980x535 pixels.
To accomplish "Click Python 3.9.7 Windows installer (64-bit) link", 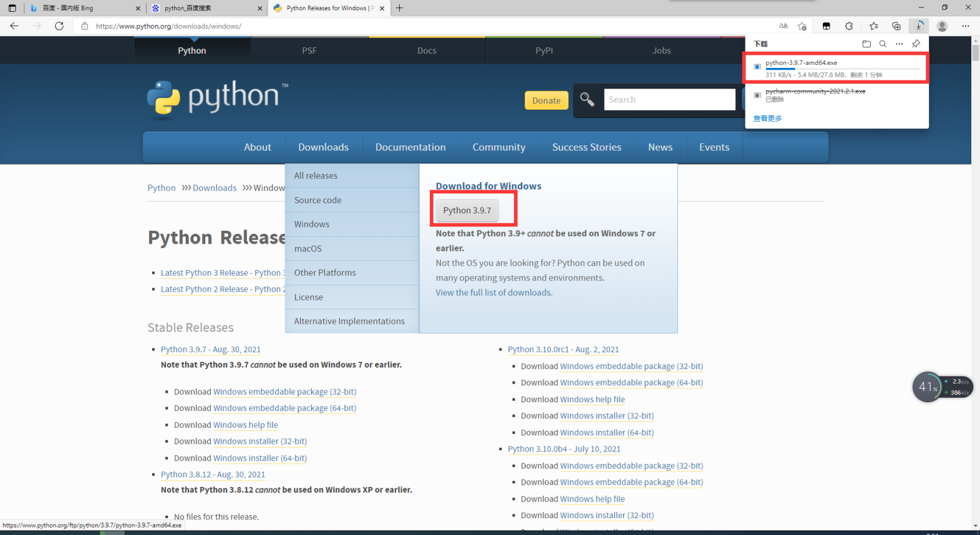I will click(260, 458).
